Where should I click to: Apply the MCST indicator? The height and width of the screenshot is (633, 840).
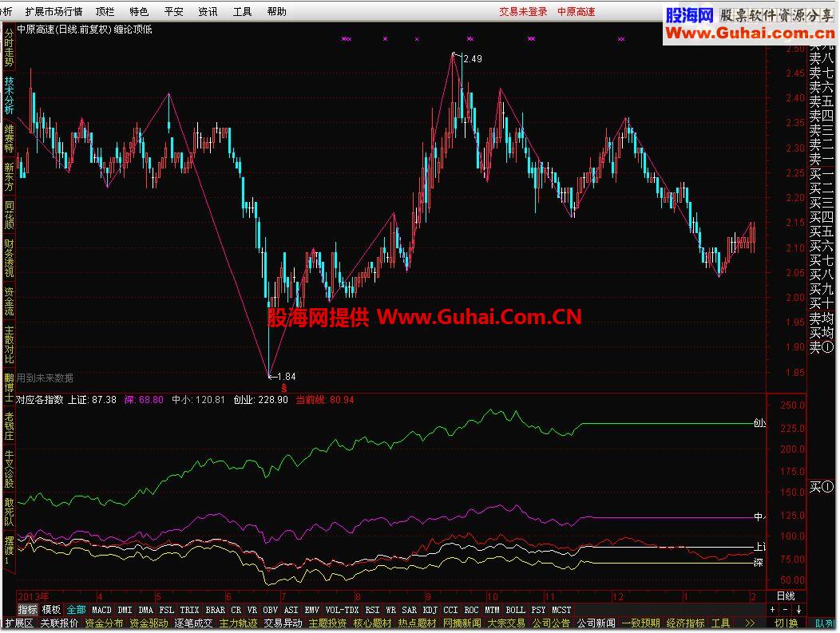pos(561,609)
